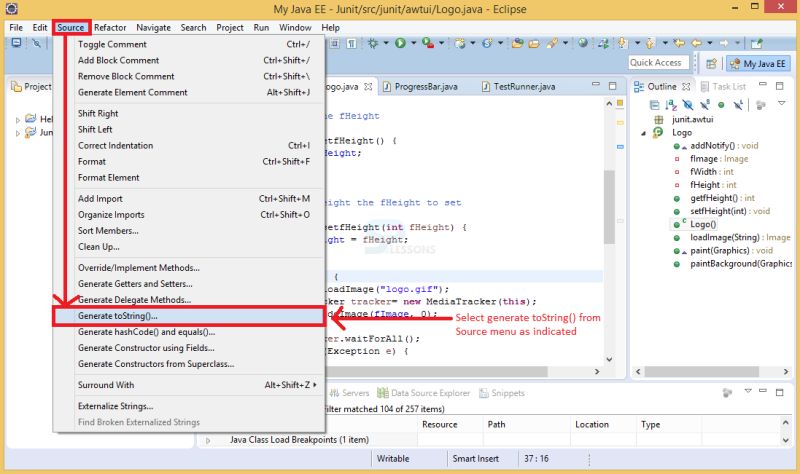Select paint(Graphics) in Outline

(x=723, y=251)
